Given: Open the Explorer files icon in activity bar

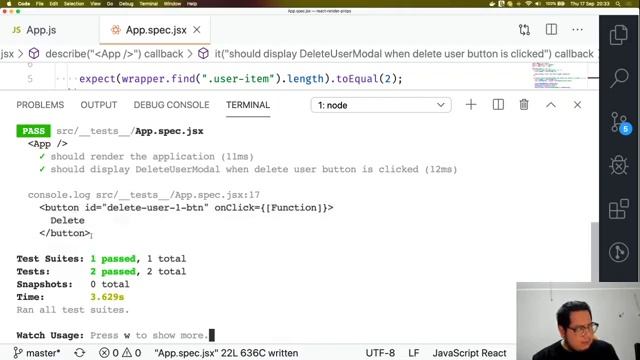Looking at the screenshot, I should 619,35.
